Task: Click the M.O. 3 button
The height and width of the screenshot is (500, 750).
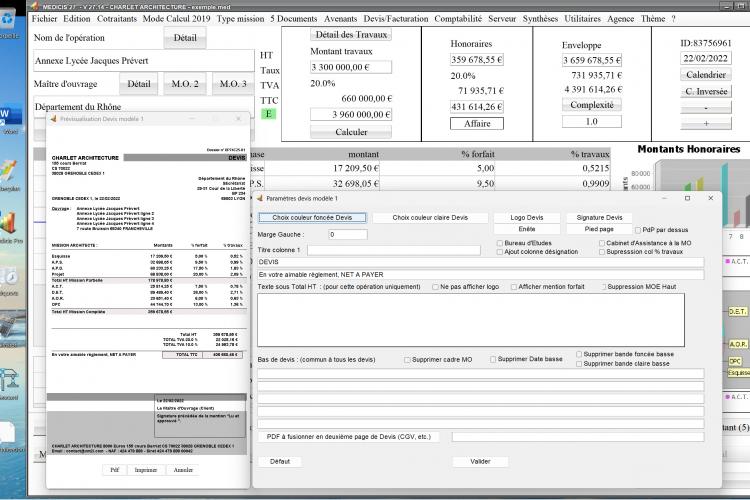Action: pos(233,84)
